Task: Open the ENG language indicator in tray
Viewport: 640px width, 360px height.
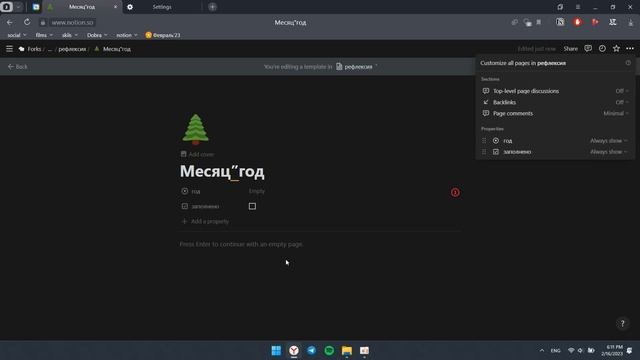Action: [555, 351]
